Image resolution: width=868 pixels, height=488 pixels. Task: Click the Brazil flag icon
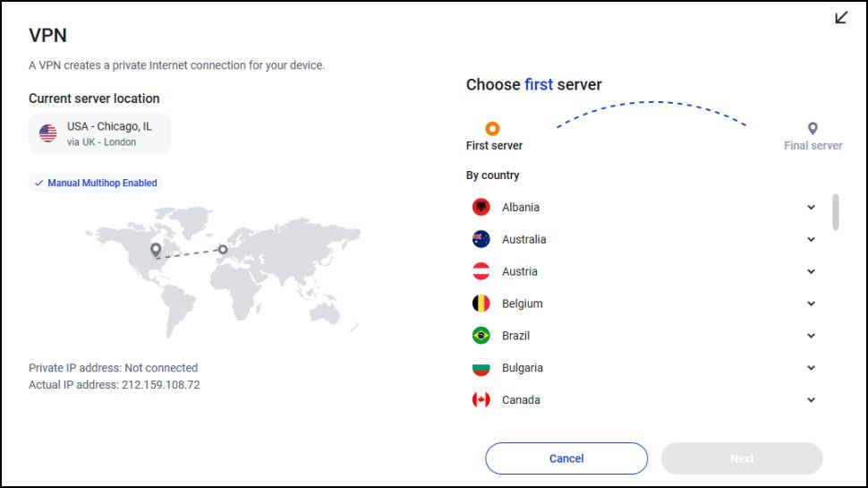coord(481,336)
